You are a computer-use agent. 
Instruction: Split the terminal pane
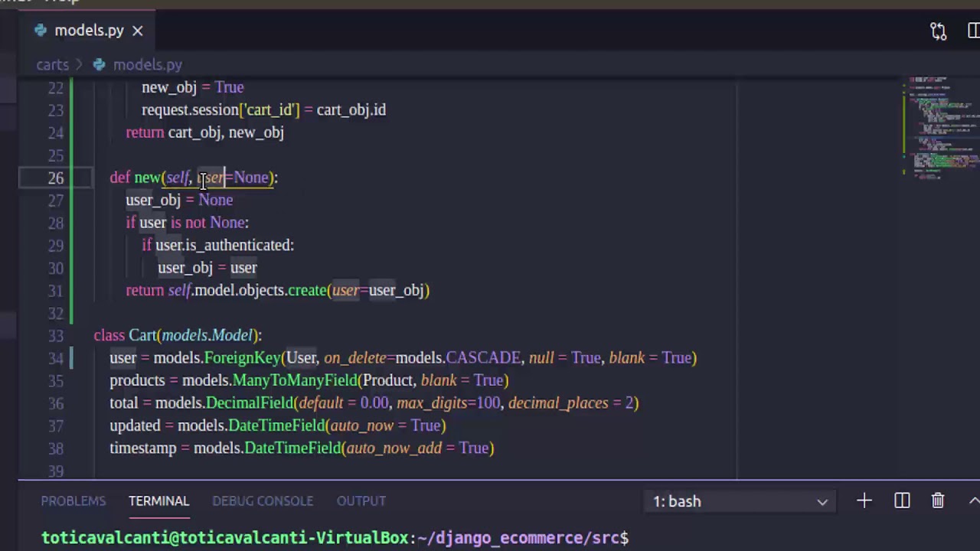pyautogui.click(x=902, y=501)
